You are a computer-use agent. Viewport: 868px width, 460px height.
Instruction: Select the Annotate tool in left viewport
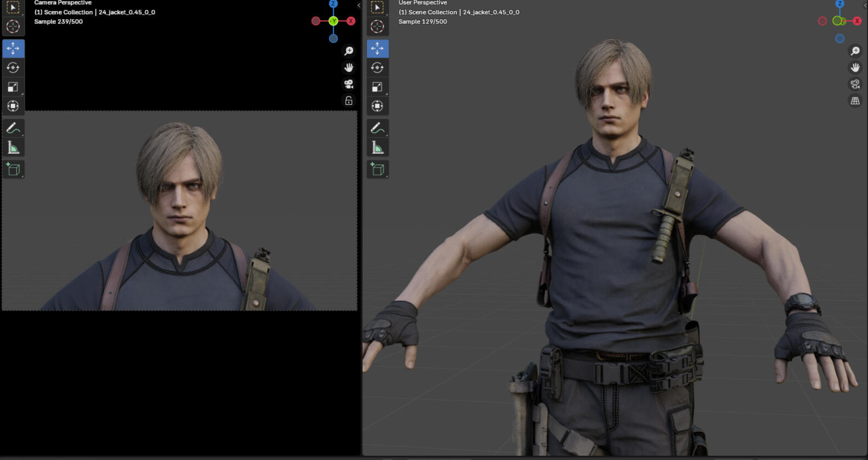tap(13, 128)
